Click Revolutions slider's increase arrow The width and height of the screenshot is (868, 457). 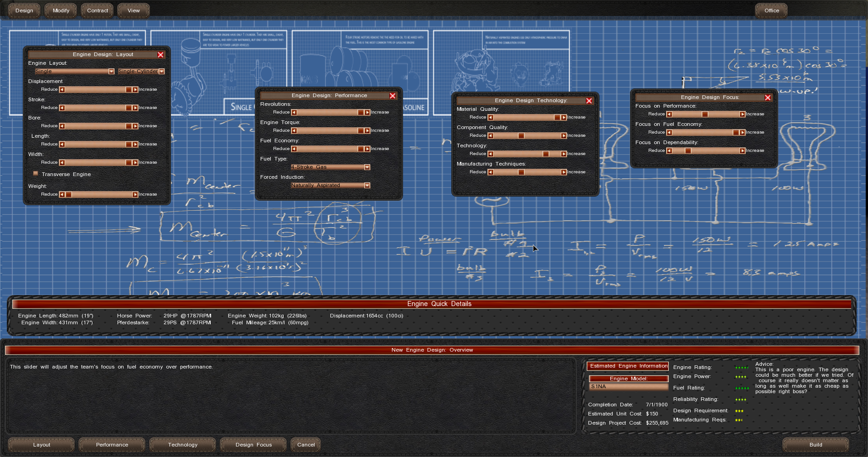367,113
